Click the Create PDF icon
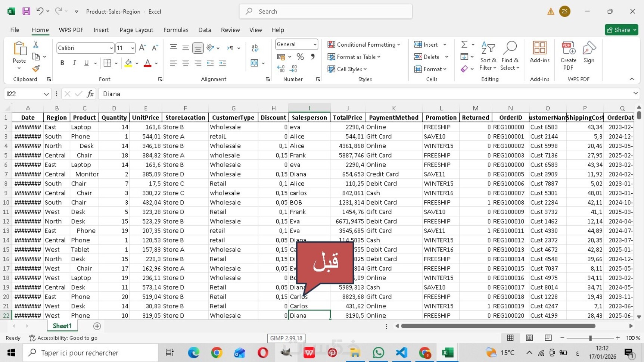The width and height of the screenshot is (644, 362). 568,56
